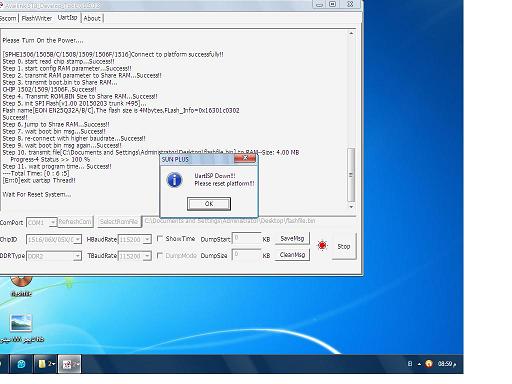
Task: Toggle the DumpMode checkbox
Action: (x=160, y=256)
